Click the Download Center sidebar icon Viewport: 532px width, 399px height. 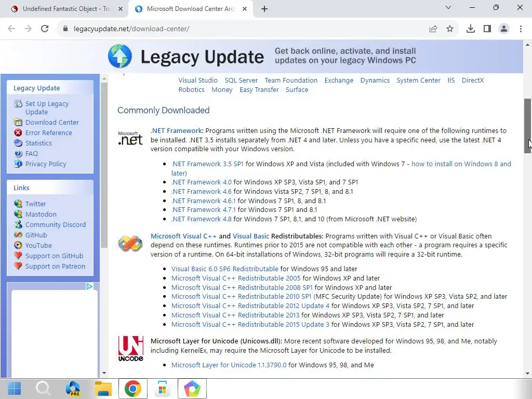click(x=18, y=122)
